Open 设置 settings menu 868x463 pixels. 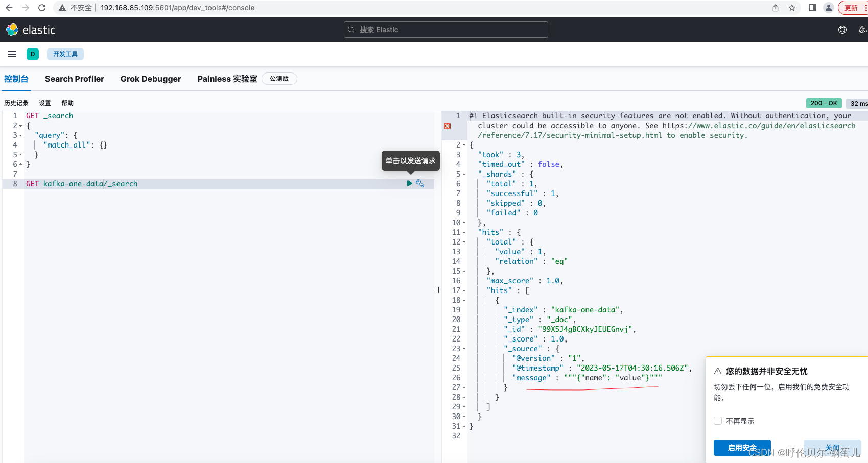pyautogui.click(x=45, y=103)
